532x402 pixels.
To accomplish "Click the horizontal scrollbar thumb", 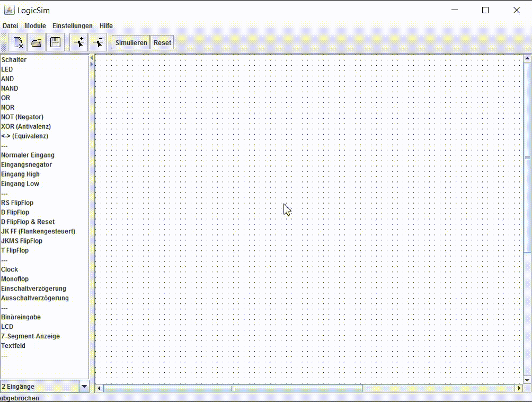I will tap(233, 388).
